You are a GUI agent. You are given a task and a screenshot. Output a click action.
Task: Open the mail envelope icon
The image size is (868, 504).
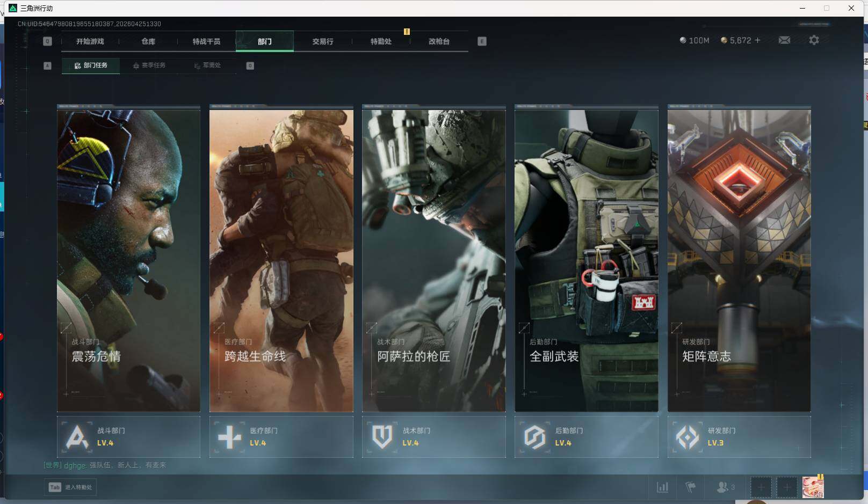click(x=784, y=40)
